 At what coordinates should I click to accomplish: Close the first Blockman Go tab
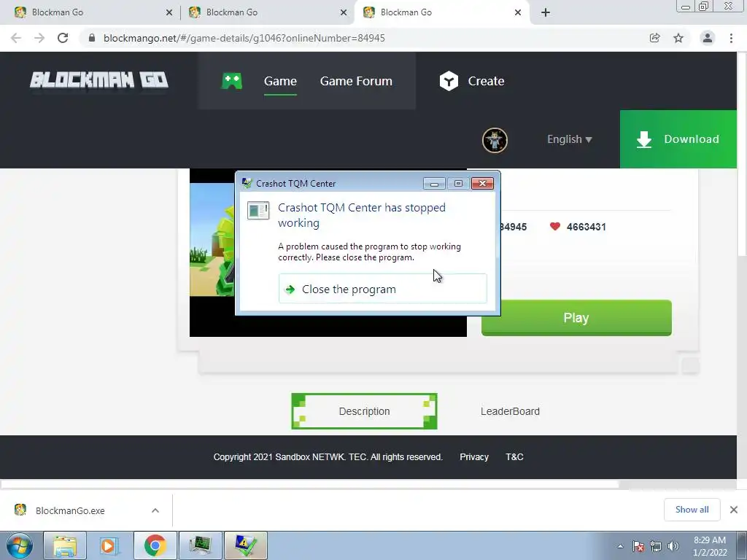(169, 12)
